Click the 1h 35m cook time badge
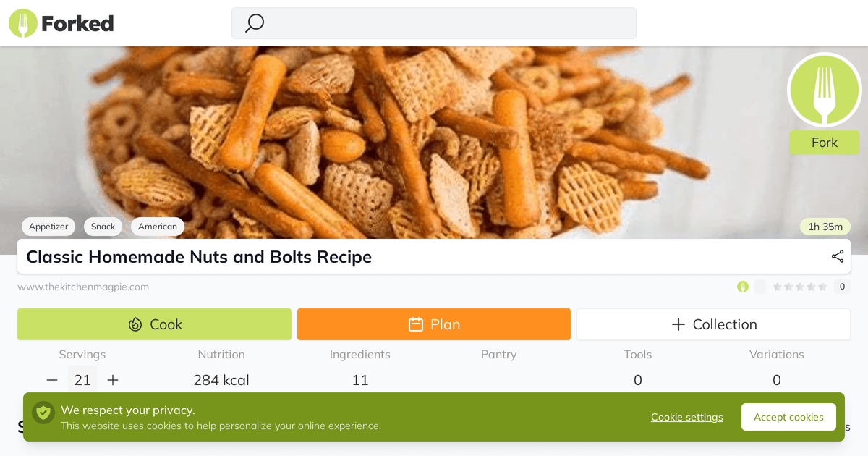The width and height of the screenshot is (868, 456). point(825,227)
